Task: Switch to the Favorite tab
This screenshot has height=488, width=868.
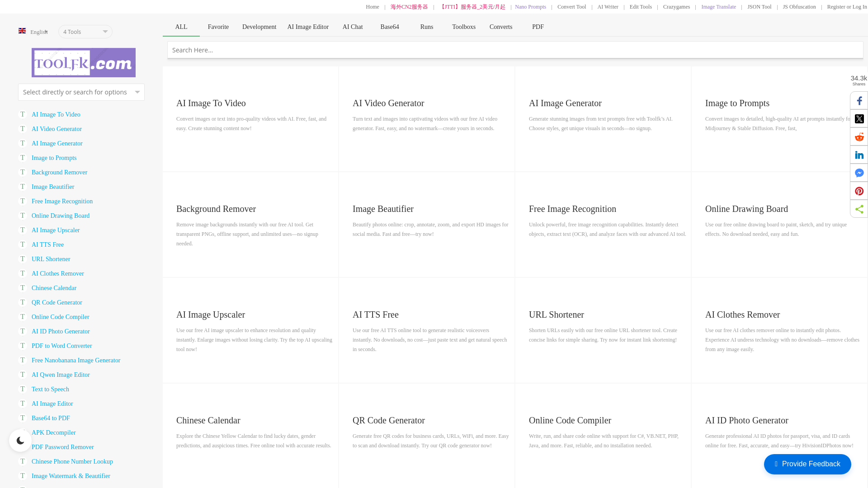Action: [218, 27]
